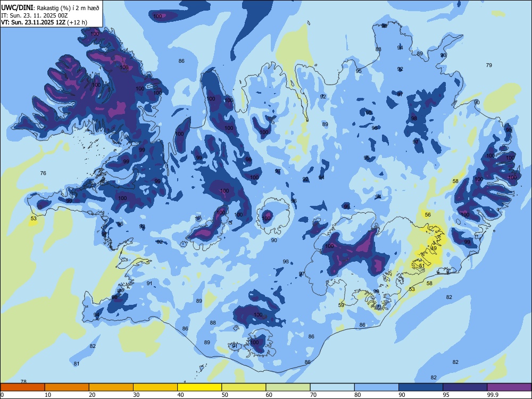Screen dimensions: 532x399
Task: Click the humidity value 49 on the map
Action: 434,248
